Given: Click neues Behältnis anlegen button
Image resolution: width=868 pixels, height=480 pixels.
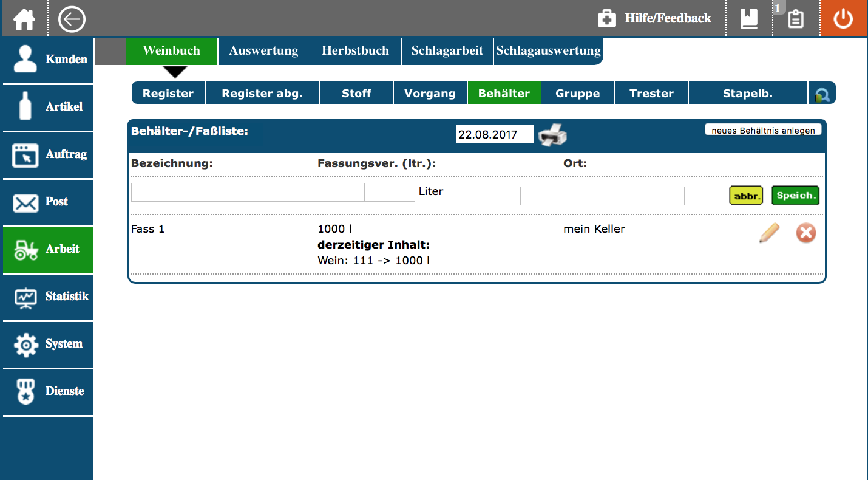Looking at the screenshot, I should pos(763,130).
